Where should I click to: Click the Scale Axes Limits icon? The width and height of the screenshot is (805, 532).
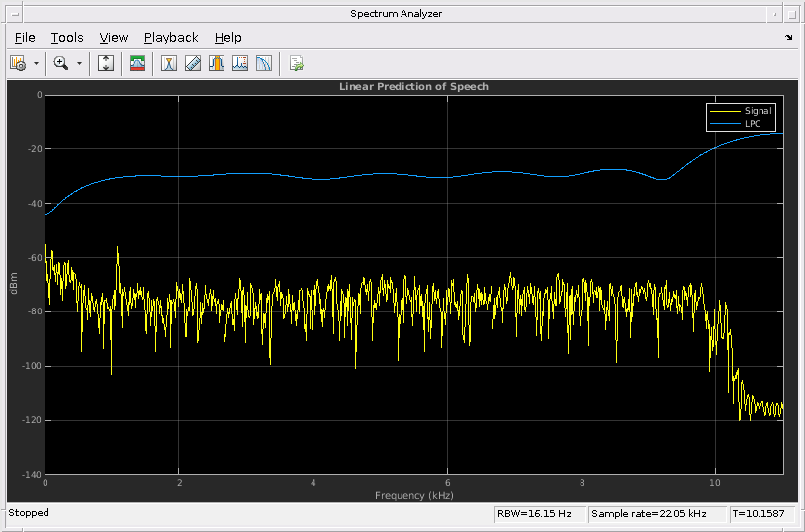(x=107, y=63)
